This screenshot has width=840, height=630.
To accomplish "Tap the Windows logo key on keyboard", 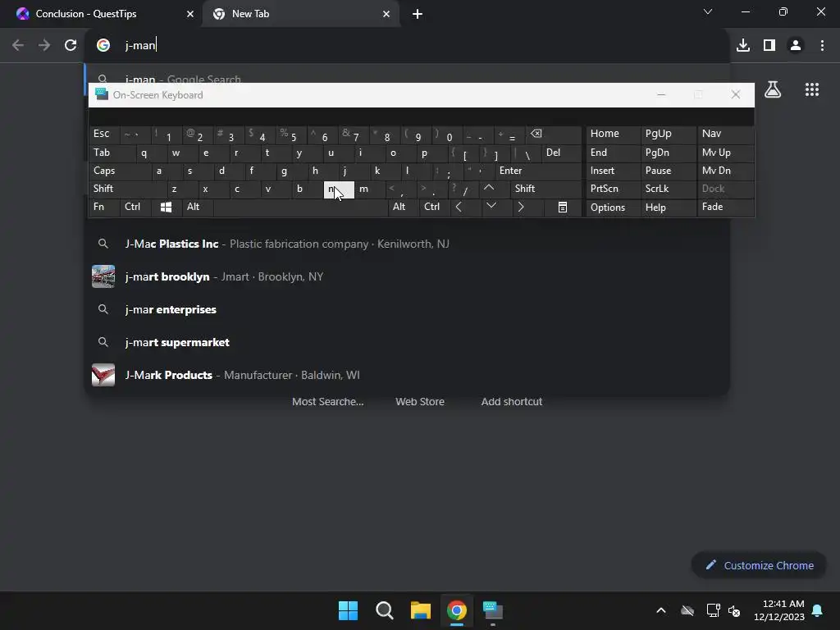I will (166, 207).
